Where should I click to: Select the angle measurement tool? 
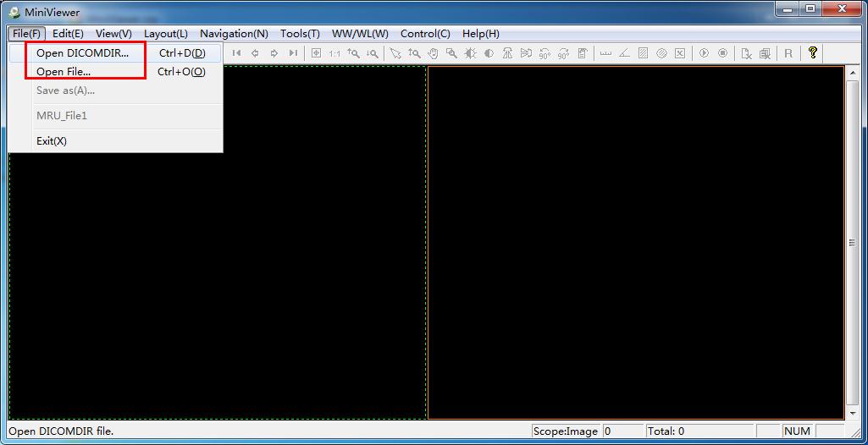click(624, 53)
